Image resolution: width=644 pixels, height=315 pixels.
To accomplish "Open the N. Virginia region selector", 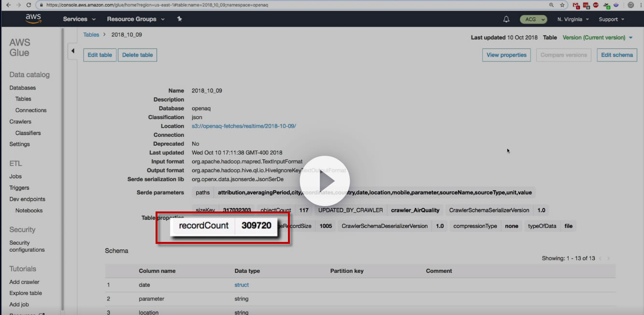I will click(573, 19).
